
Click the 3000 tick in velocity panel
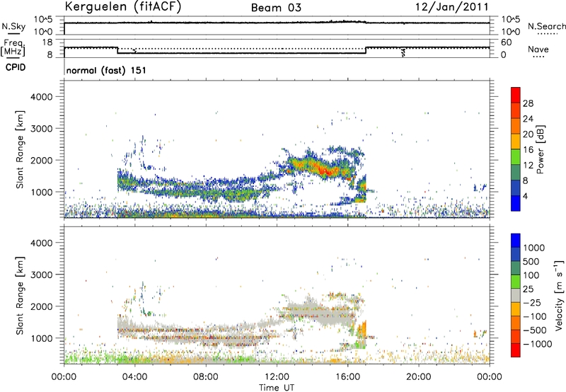pyautogui.click(x=41, y=275)
